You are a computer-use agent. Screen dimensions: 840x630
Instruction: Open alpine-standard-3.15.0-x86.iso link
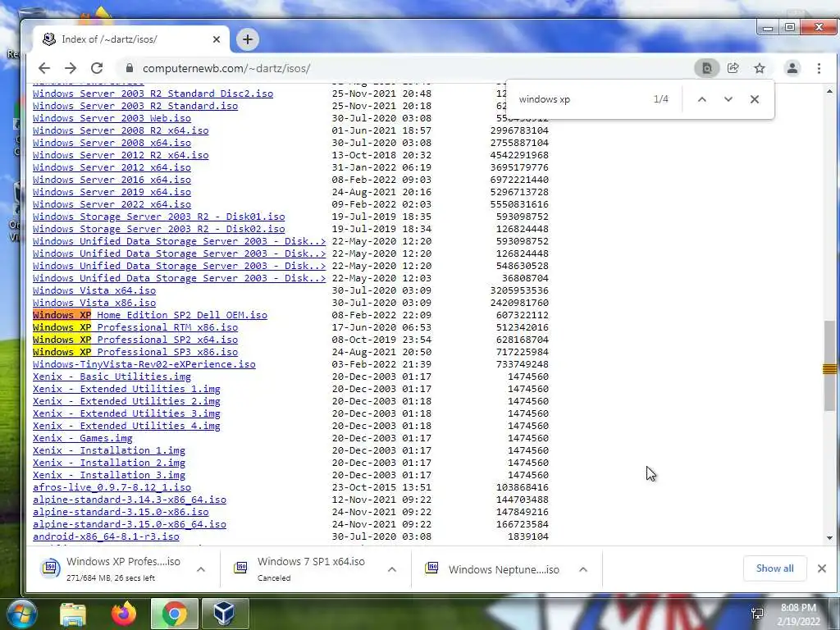pos(121,512)
